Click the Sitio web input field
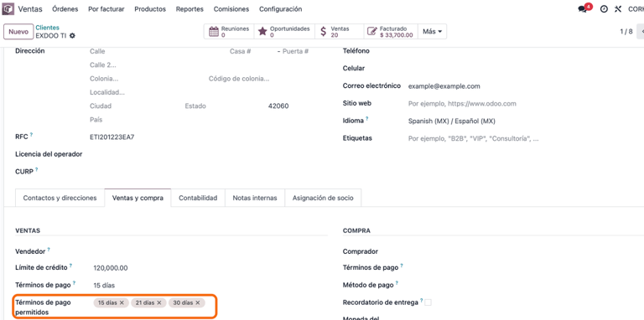Image resolution: width=644 pixels, height=320 pixels. 522,104
